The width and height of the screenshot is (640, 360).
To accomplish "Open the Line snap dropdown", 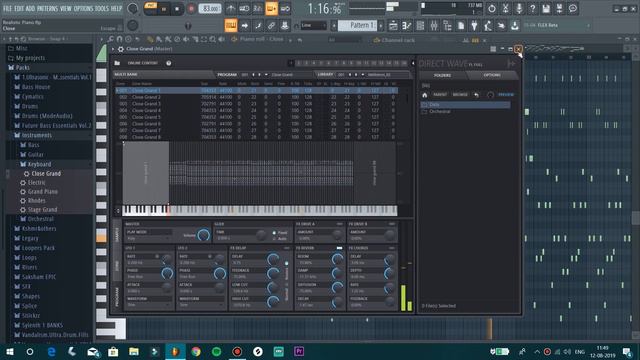I will pyautogui.click(x=313, y=25).
